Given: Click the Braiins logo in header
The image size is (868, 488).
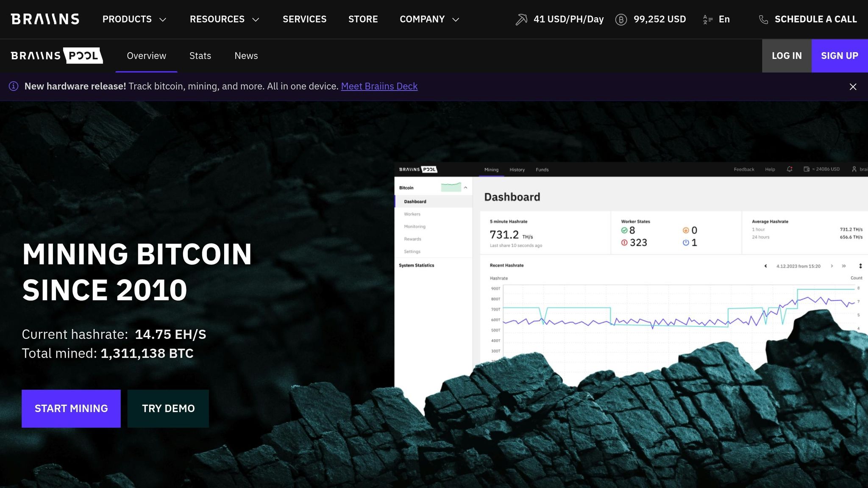Looking at the screenshot, I should click(x=45, y=19).
